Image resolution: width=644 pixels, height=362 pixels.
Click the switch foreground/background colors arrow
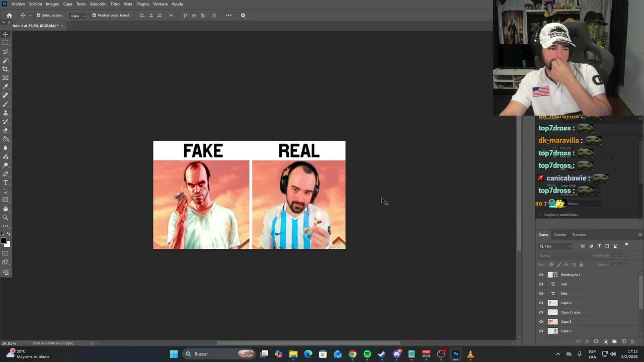coord(9,234)
